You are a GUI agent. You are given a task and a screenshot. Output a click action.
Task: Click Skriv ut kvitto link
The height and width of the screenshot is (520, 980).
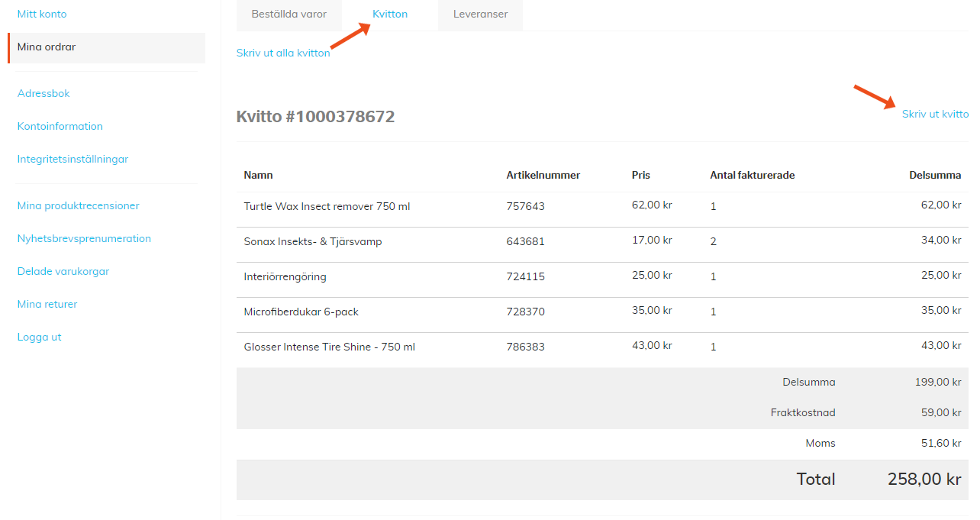pos(935,114)
